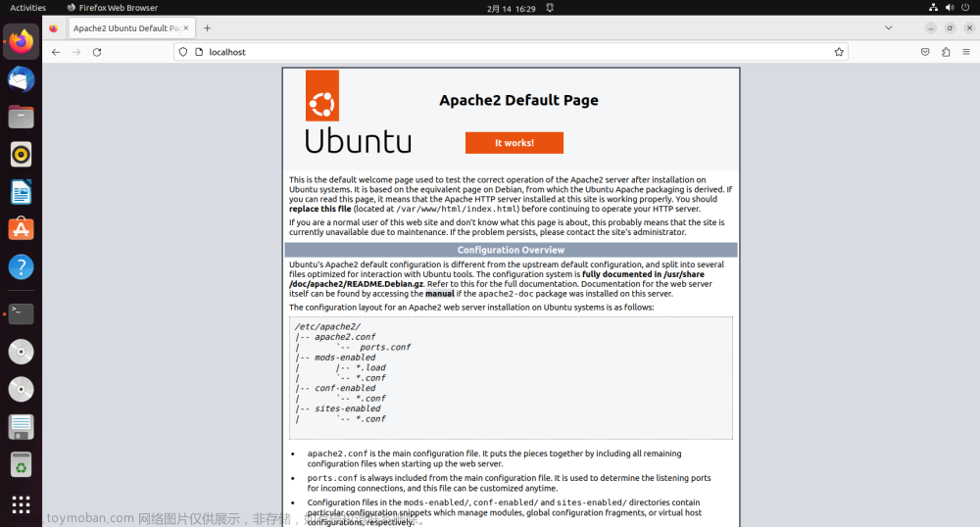Open the Help question mark icon
Image resolution: width=980 pixels, height=527 pixels.
[21, 267]
